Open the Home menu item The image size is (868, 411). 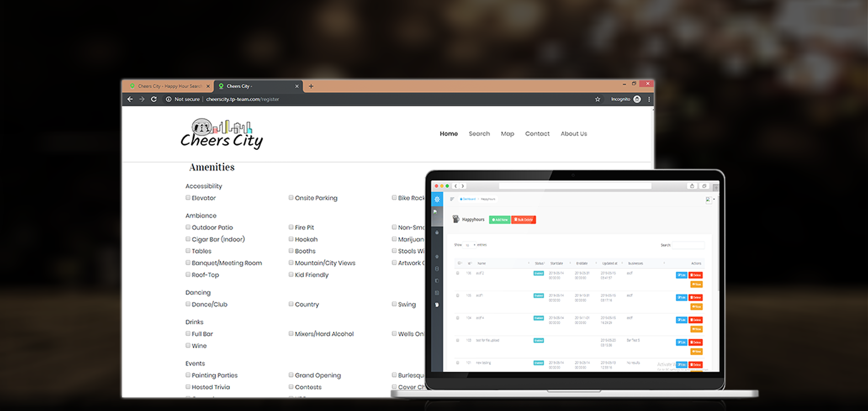point(449,134)
